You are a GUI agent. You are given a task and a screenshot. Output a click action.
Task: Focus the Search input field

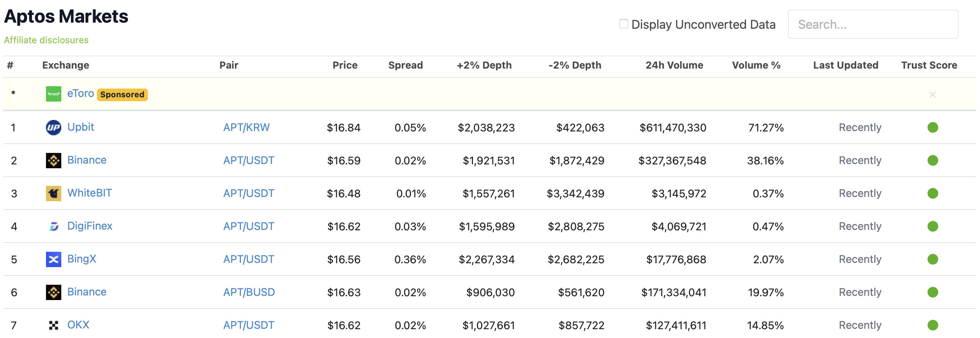point(873,24)
